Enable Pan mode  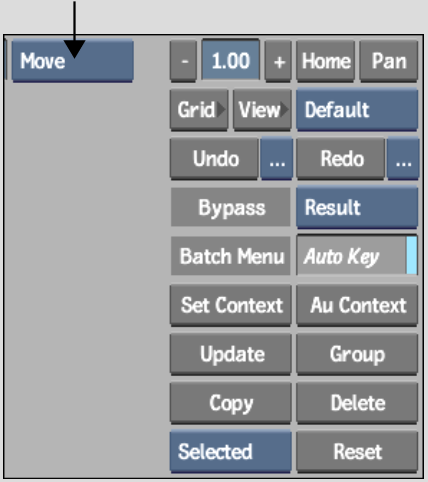389,61
